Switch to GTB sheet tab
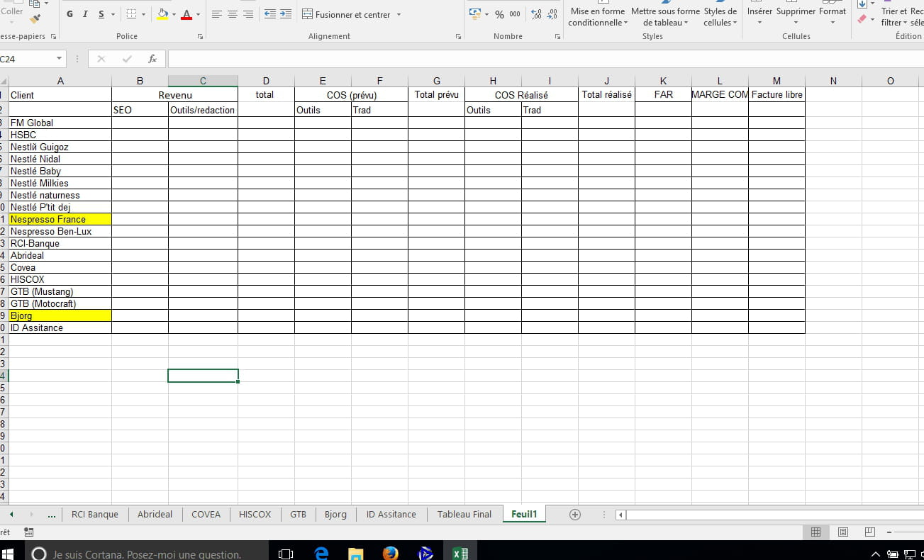The image size is (924, 560). coord(299,515)
